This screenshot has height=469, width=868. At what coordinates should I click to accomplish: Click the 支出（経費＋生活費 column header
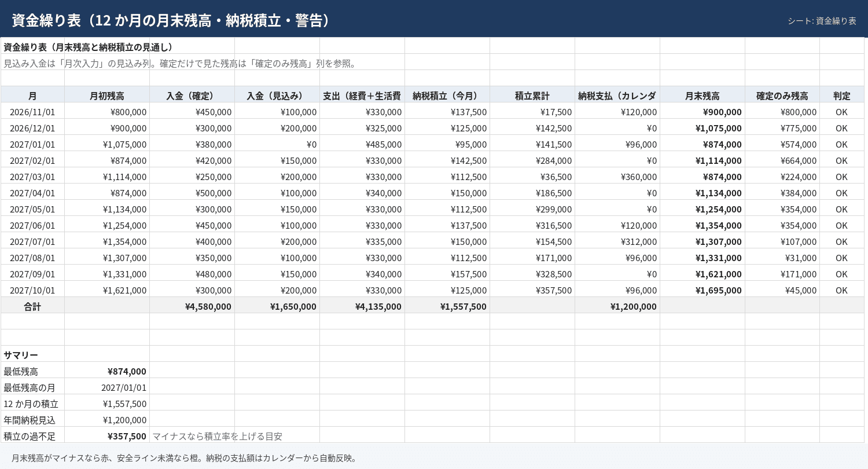362,96
